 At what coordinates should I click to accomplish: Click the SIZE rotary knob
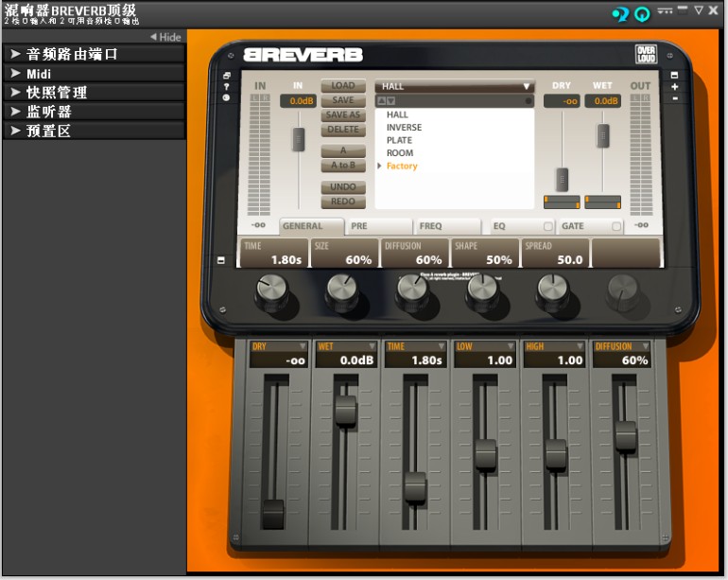click(342, 290)
